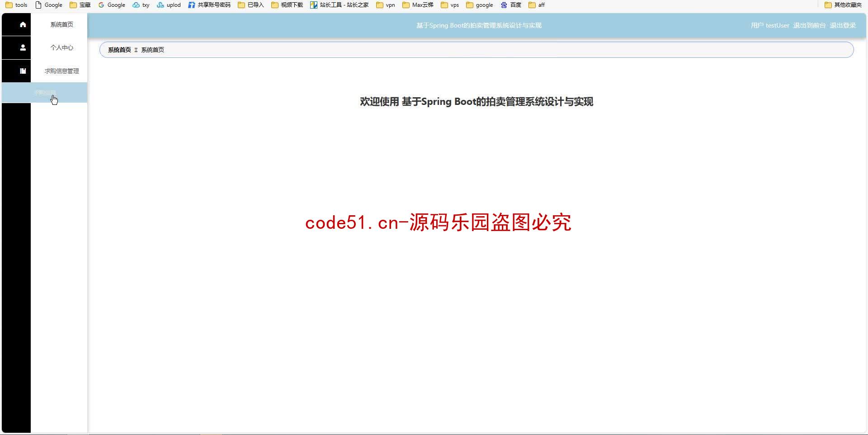This screenshot has width=868, height=435.
Task: Open the Google bookmark with G logo
Action: (112, 5)
